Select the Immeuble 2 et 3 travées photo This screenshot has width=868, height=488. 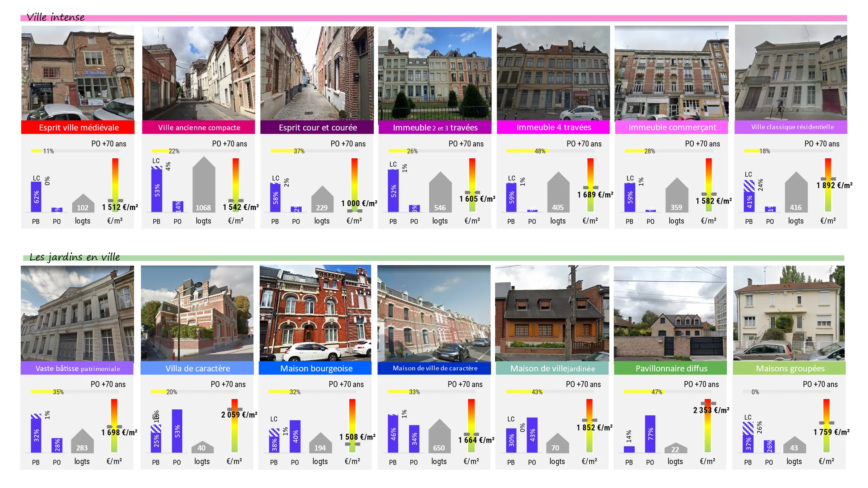click(435, 73)
